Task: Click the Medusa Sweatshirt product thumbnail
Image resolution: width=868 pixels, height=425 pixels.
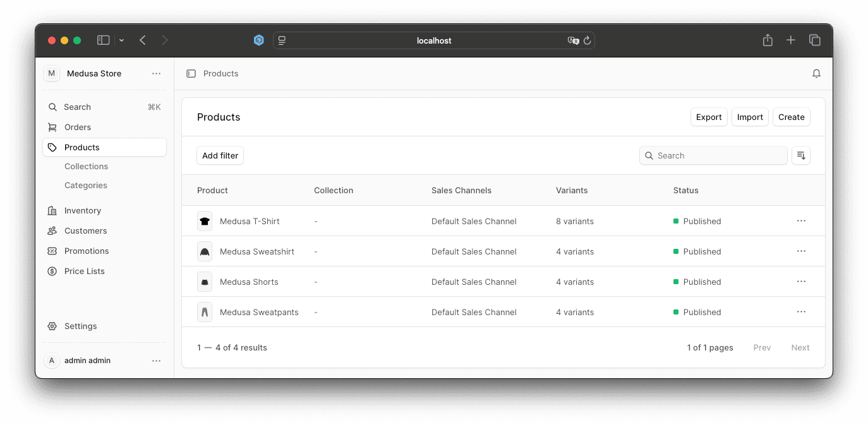Action: [205, 251]
